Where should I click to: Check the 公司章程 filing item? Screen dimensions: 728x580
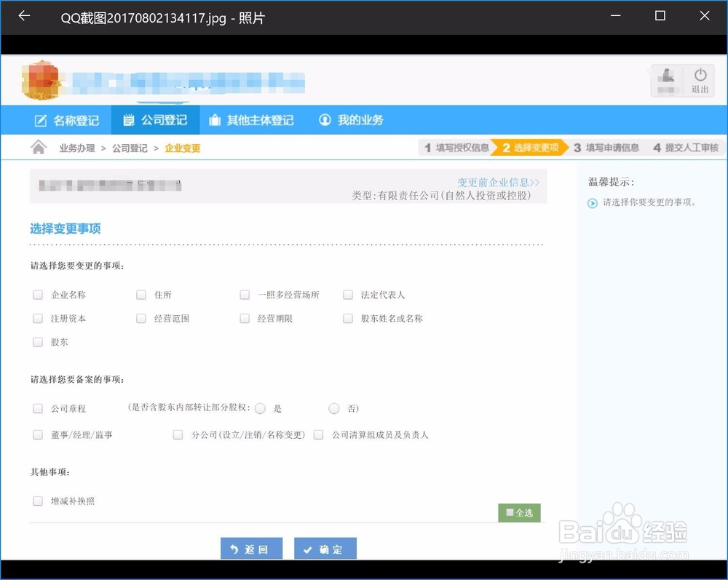tap(37, 408)
